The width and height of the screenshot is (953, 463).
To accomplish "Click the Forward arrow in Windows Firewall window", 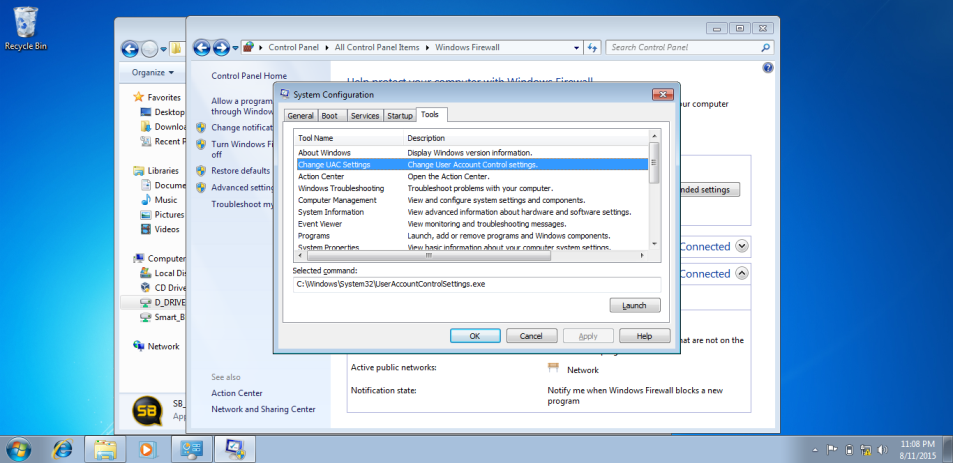I will tap(221, 47).
